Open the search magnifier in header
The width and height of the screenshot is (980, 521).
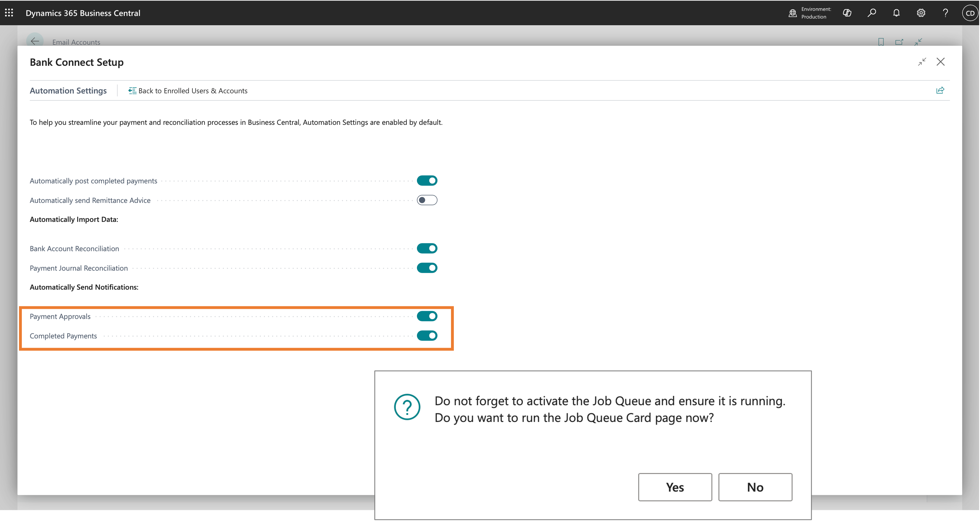tap(872, 13)
